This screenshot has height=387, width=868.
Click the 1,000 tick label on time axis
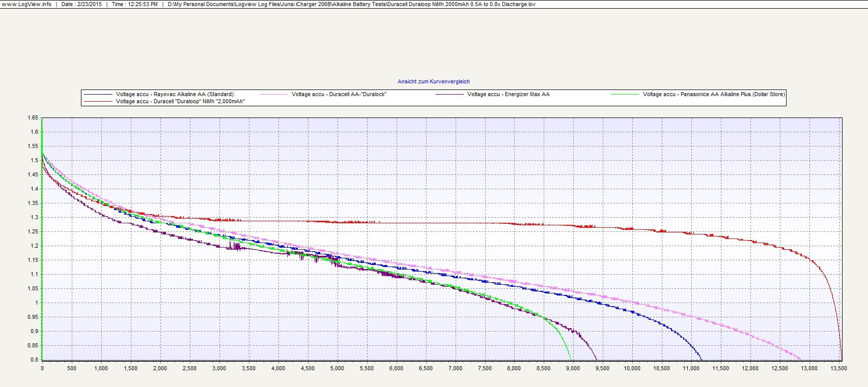click(101, 368)
